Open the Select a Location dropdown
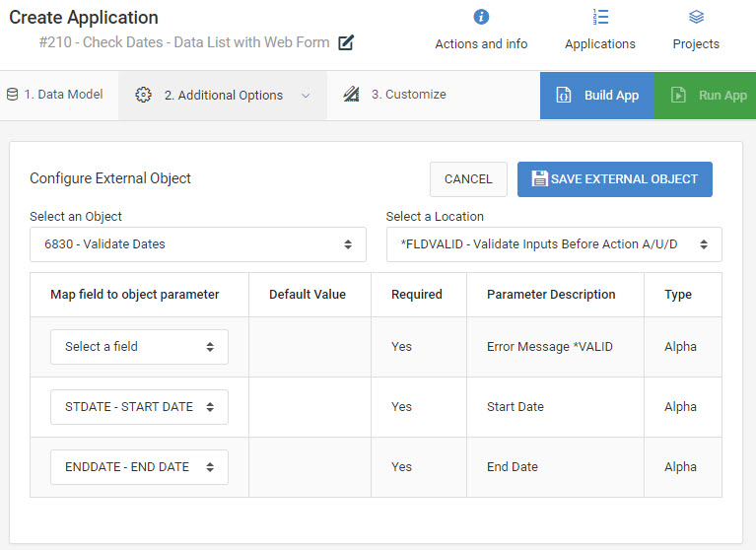 554,244
